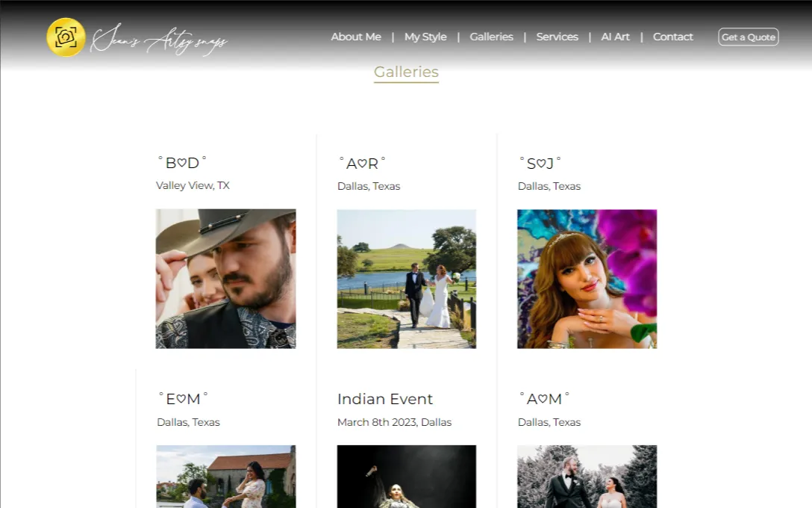This screenshot has width=812, height=508.
Task: Open the A♡M gallery title
Action: 544,399
